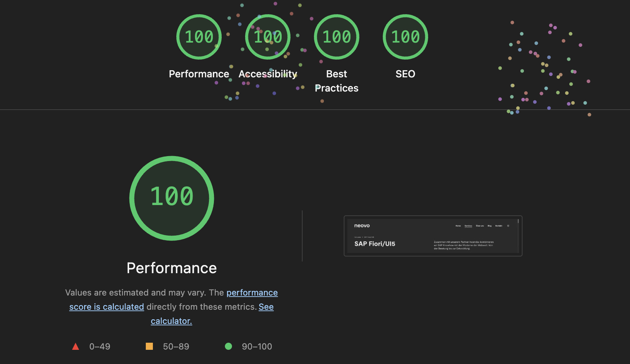Open the performance score is calculated link
Image resolution: width=630 pixels, height=364 pixels.
(173, 299)
